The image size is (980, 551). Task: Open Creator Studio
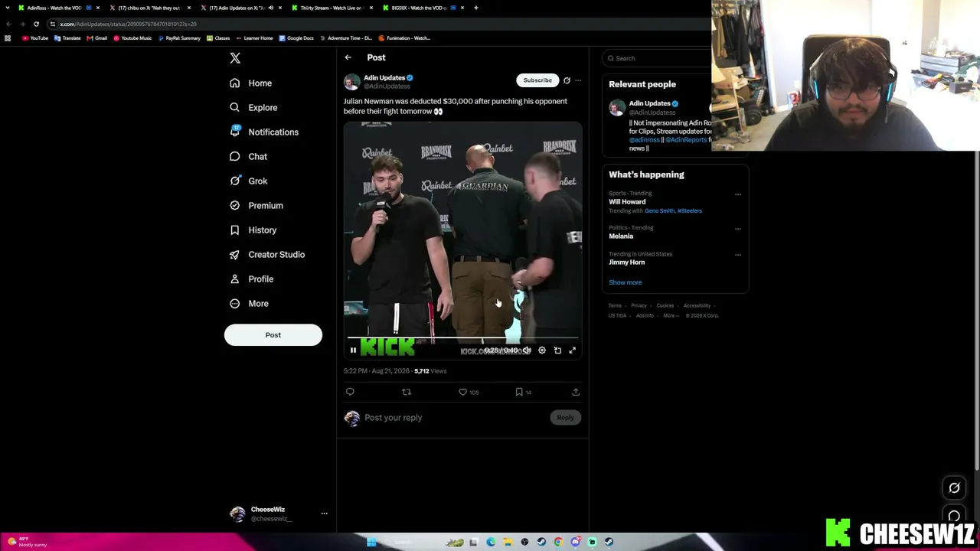coord(267,254)
